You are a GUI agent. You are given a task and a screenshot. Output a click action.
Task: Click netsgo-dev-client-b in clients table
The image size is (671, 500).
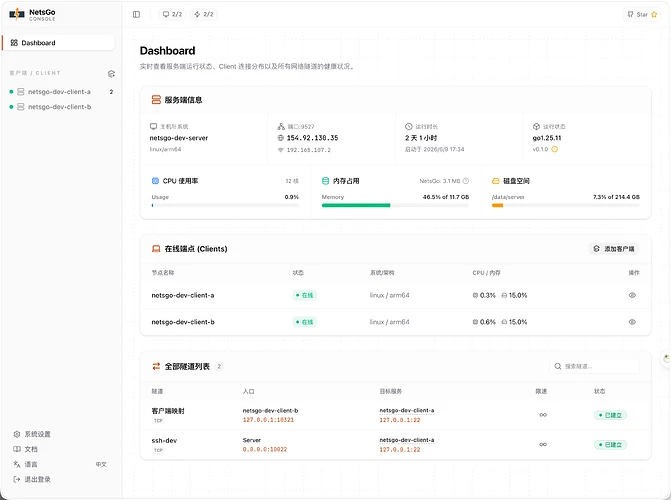183,322
